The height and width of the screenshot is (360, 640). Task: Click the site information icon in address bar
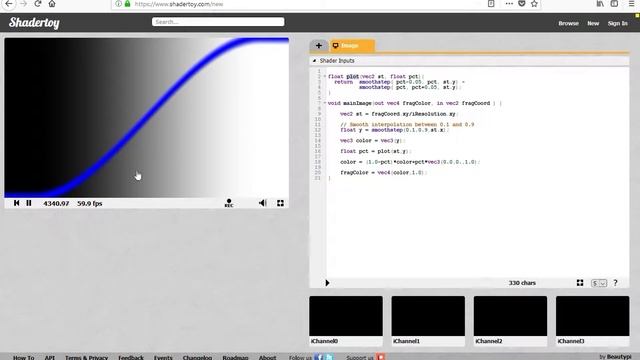118,4
